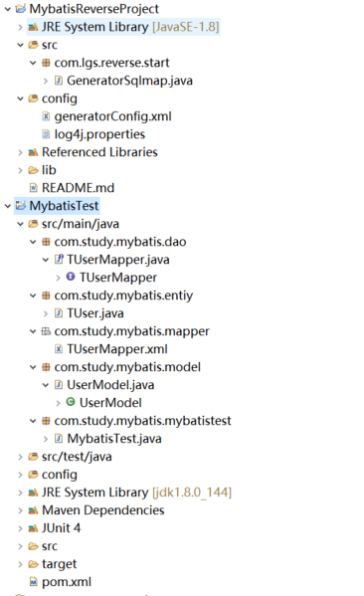Click the com.study.mybatis.entiy package icon
Screen dimensions: 364x596
[46, 296]
